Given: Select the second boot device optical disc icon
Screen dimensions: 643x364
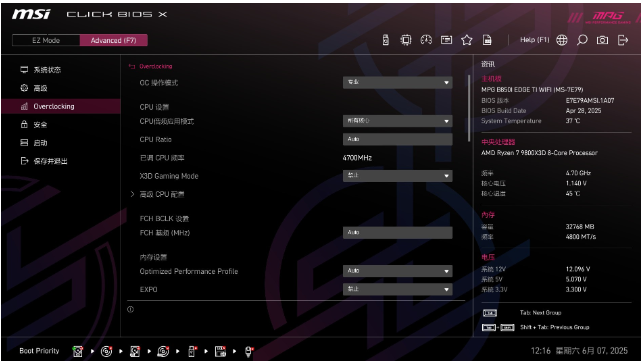Looking at the screenshot, I should coord(106,351).
